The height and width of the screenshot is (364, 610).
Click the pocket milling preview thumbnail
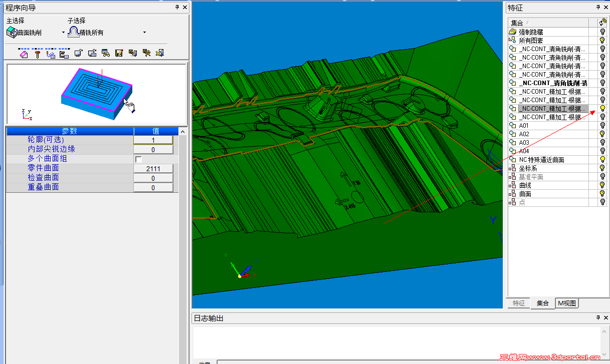(97, 94)
